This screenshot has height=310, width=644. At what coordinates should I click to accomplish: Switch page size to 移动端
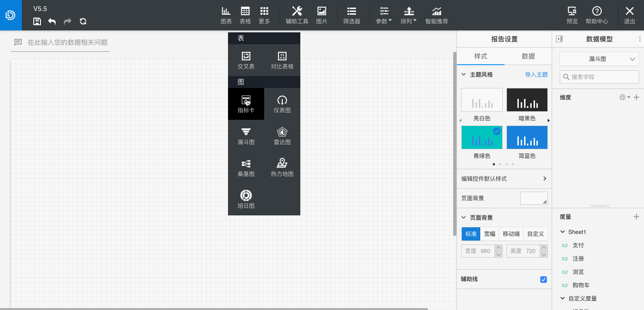tap(511, 234)
